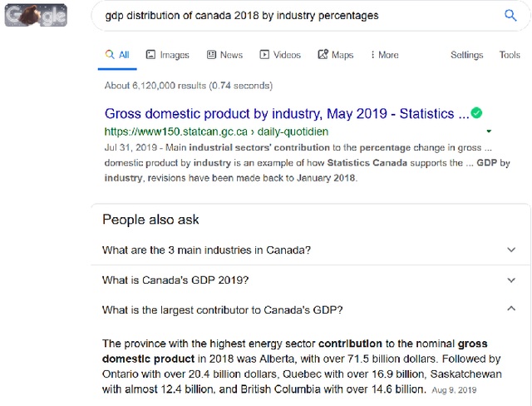This screenshot has height=406, width=532.
Task: Click the statcan.gc.ca green URL
Action: (x=216, y=131)
